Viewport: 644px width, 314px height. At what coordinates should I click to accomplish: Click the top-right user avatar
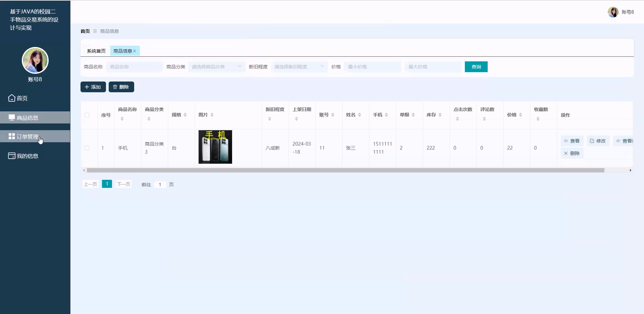[613, 12]
